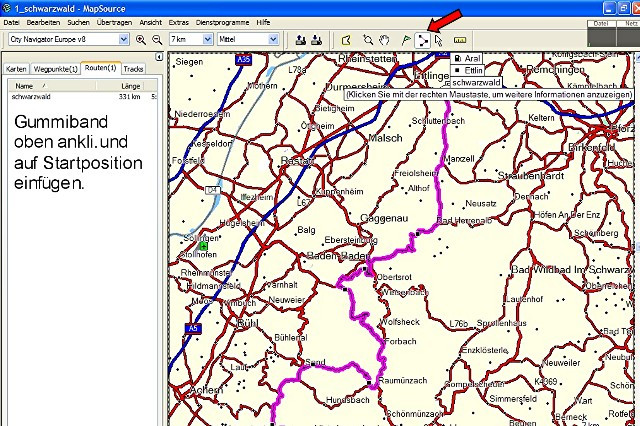
Task: Switch to the Wegpunkte(1) tab
Action: coord(56,68)
